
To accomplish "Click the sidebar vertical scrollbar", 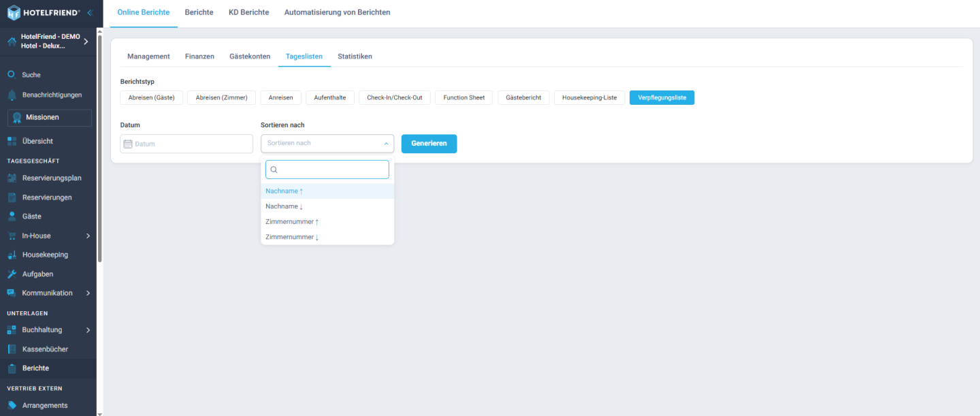I will point(100,150).
